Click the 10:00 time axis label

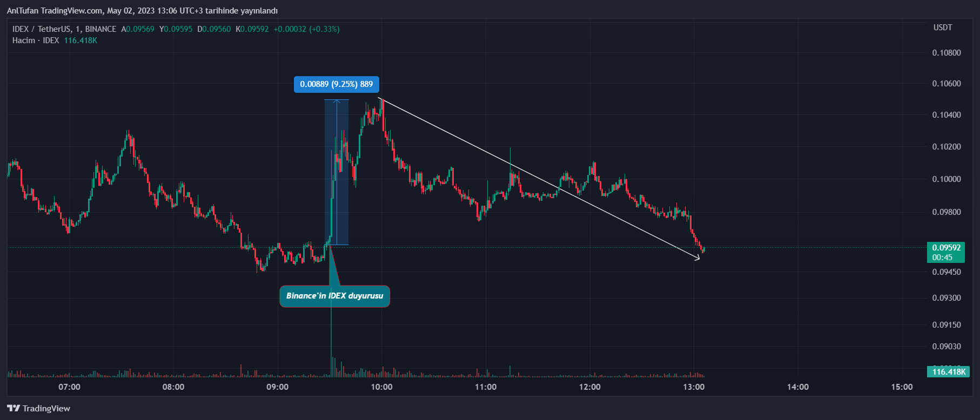tap(381, 387)
